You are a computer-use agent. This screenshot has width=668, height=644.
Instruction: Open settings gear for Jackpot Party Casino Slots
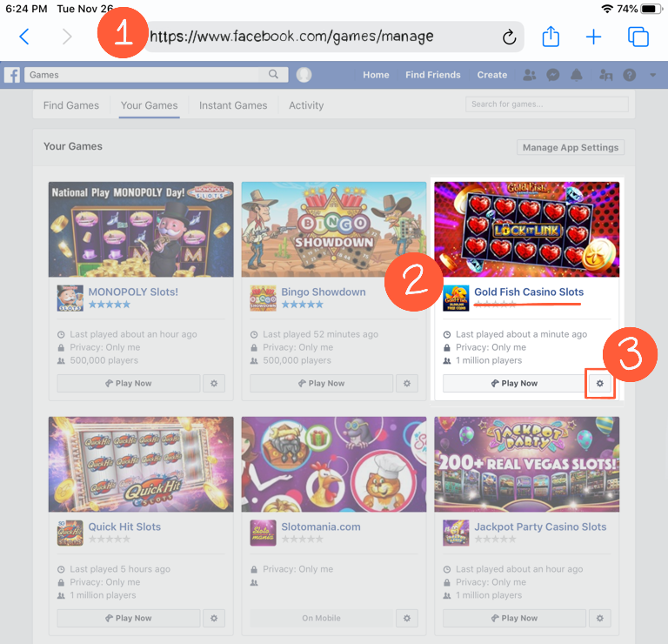pos(600,618)
